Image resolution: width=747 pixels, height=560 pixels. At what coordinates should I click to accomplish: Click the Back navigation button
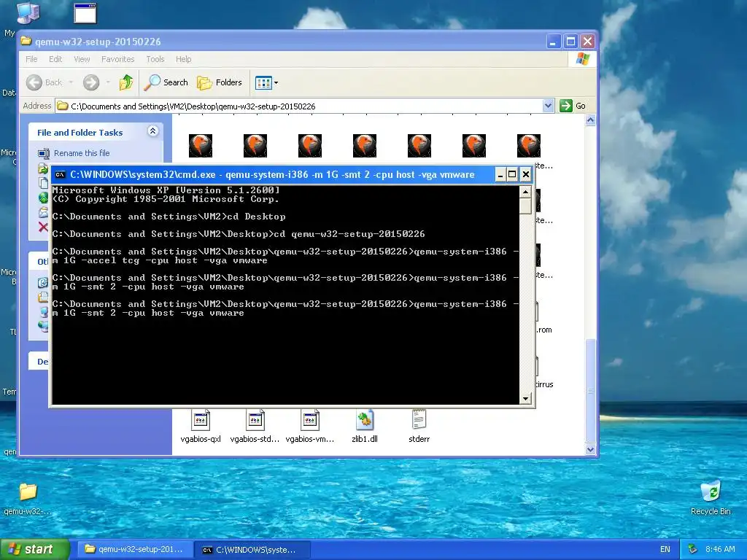44,82
